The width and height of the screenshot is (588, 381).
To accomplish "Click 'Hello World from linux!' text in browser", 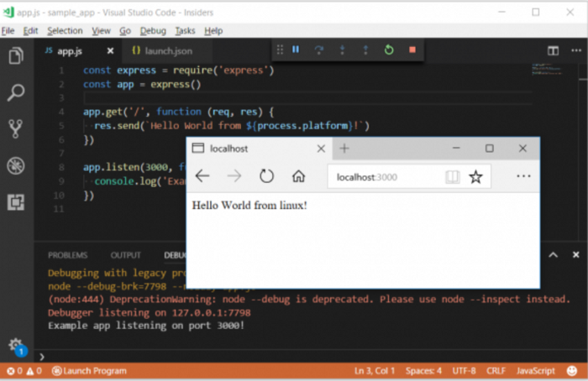I will click(249, 206).
